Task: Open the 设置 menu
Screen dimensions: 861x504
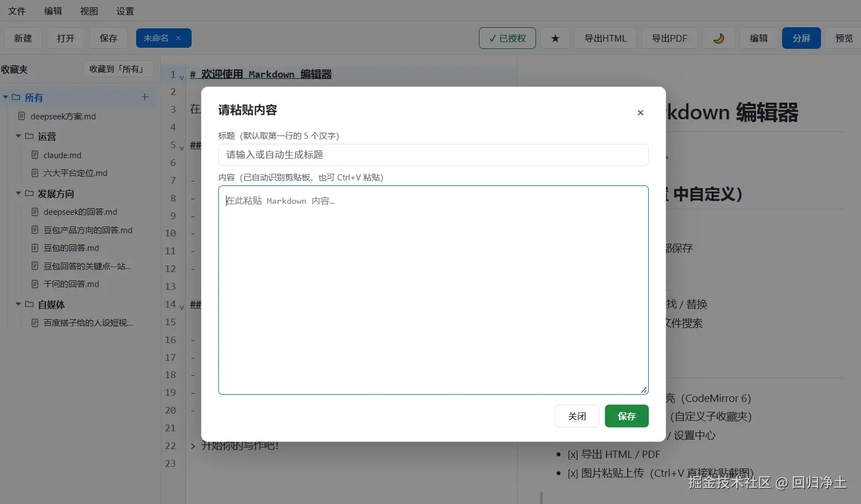Action: coord(125,11)
